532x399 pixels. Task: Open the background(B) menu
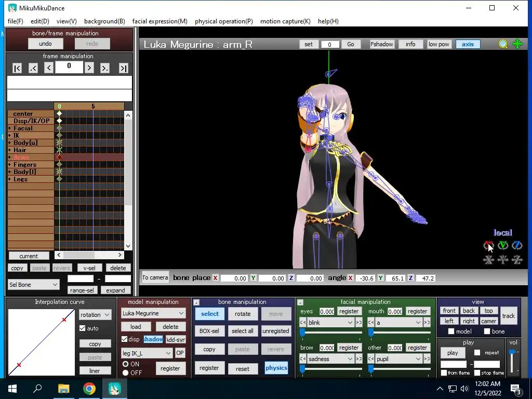(x=104, y=21)
